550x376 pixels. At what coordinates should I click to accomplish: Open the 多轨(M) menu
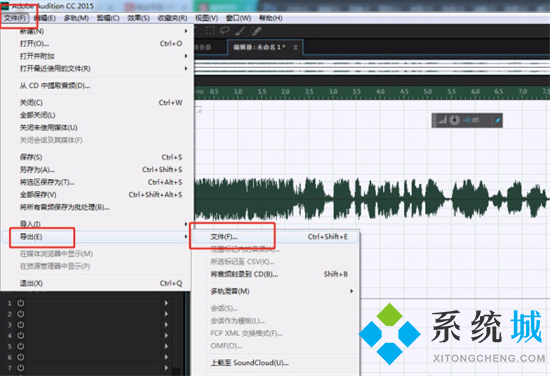pyautogui.click(x=76, y=18)
